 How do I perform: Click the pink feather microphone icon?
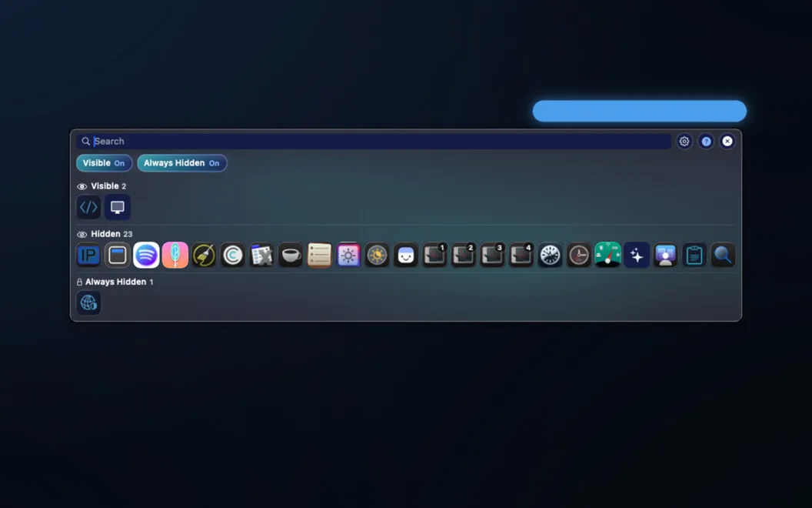point(175,255)
